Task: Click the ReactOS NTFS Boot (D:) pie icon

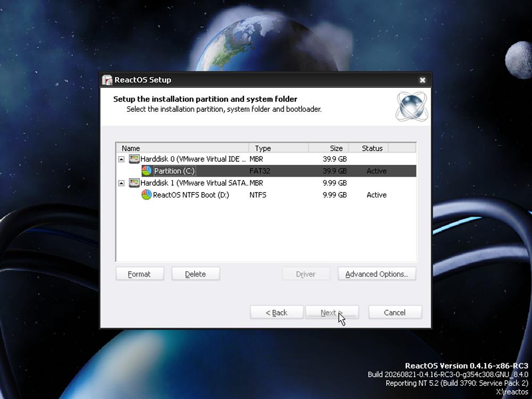Action: pos(147,195)
